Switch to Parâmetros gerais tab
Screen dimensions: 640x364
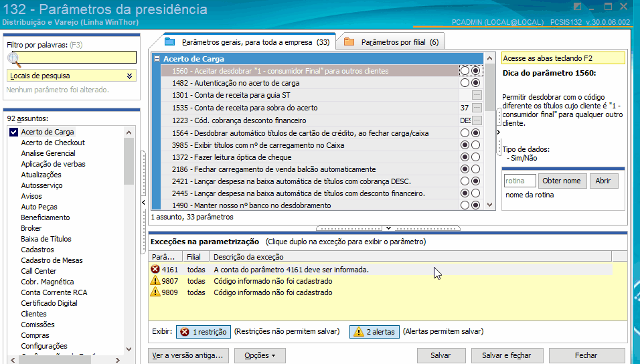coord(249,42)
